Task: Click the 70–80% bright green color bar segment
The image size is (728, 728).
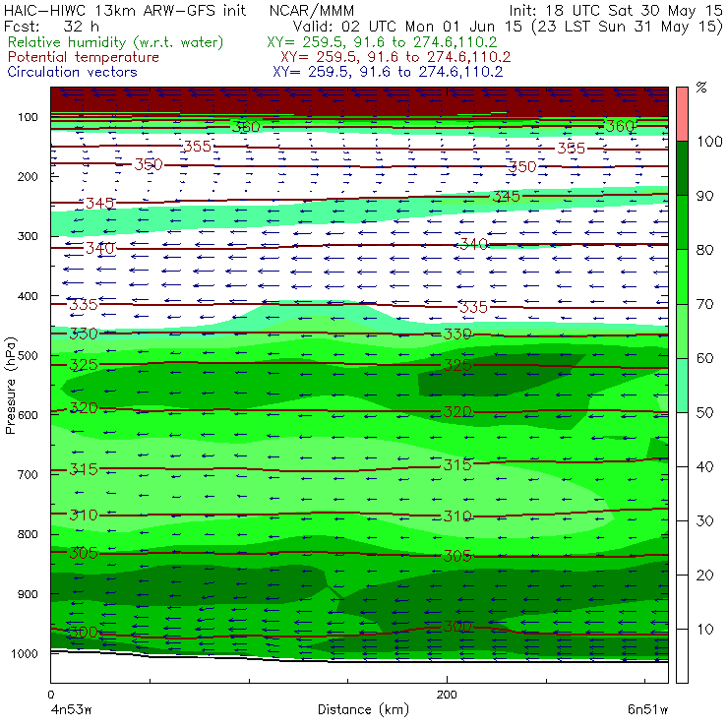Action: pyautogui.click(x=682, y=276)
